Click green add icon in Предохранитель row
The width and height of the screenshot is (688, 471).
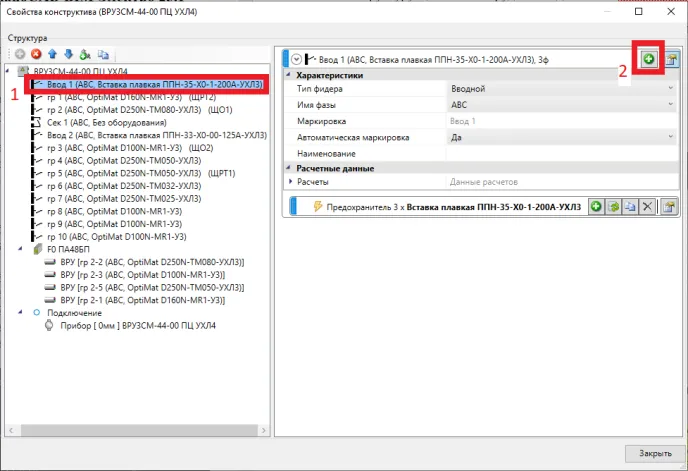click(x=596, y=206)
